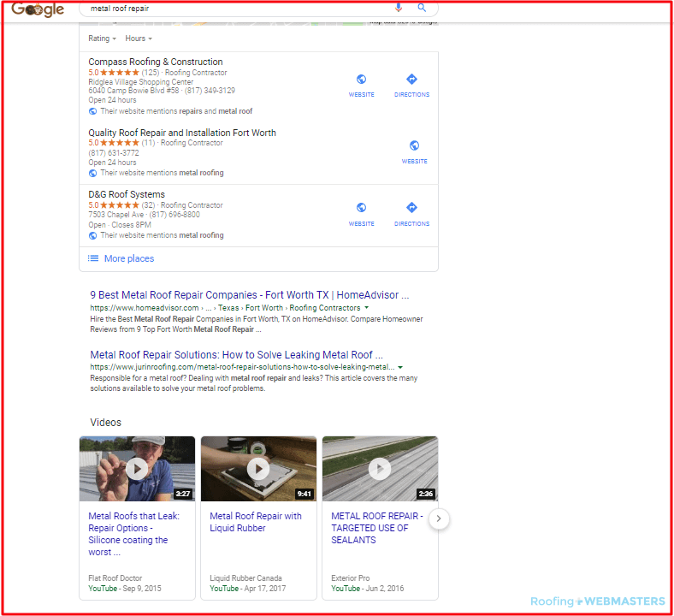Get directions to D&G Roof Systems

(411, 208)
